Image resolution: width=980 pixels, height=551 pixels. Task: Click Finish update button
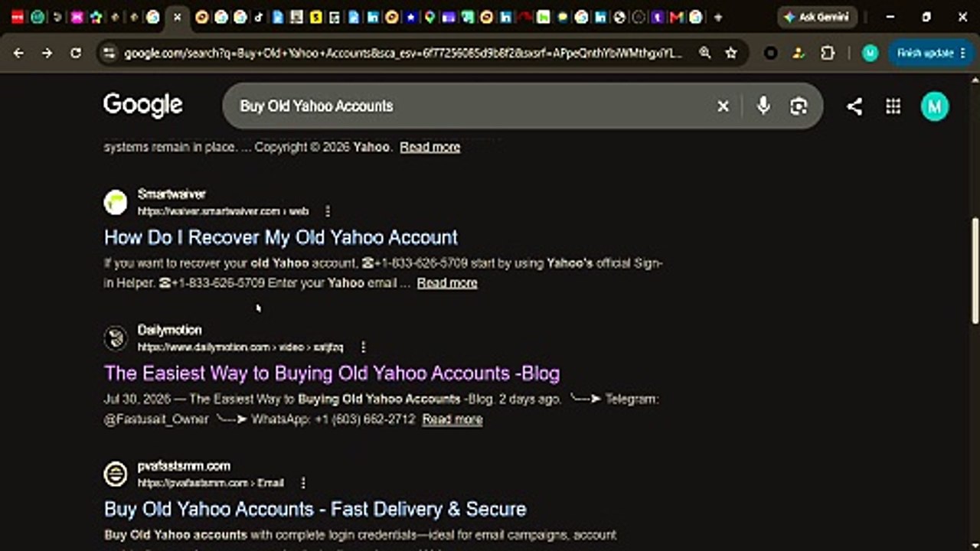pos(931,53)
